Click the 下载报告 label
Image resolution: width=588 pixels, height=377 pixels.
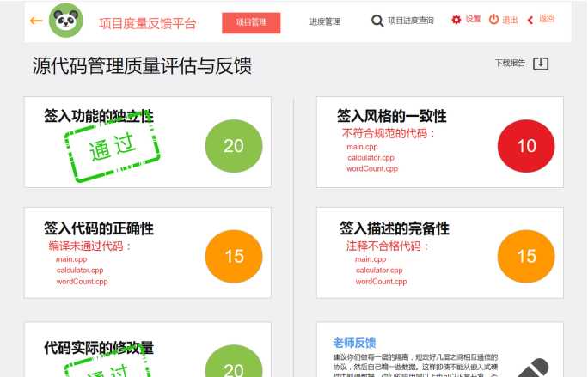[510, 63]
